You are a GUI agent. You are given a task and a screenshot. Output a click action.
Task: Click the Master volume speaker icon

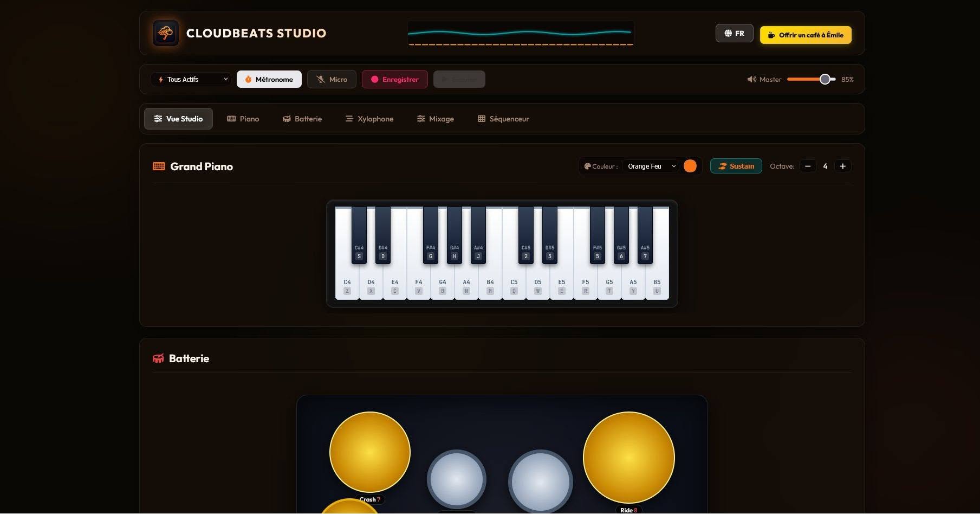click(x=751, y=79)
